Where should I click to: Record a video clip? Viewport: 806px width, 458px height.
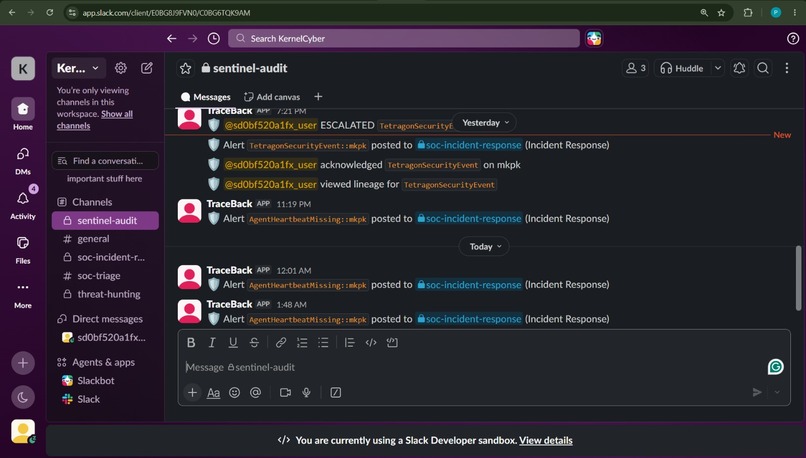[285, 393]
